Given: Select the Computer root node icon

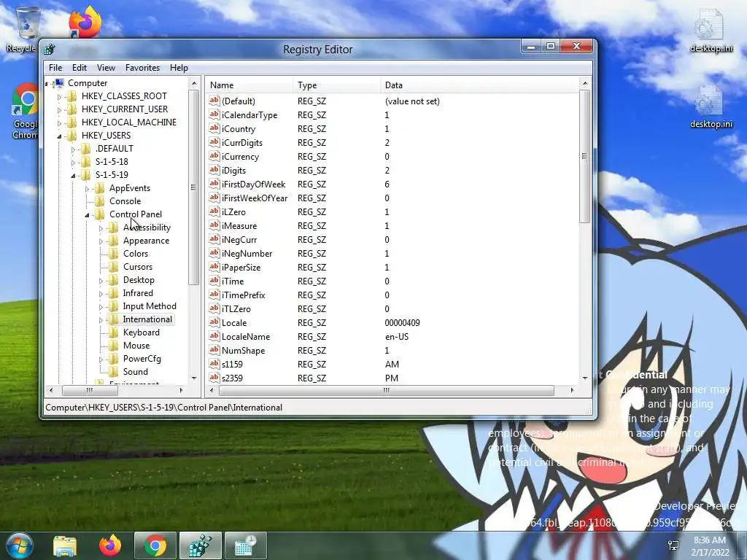Looking at the screenshot, I should point(59,83).
